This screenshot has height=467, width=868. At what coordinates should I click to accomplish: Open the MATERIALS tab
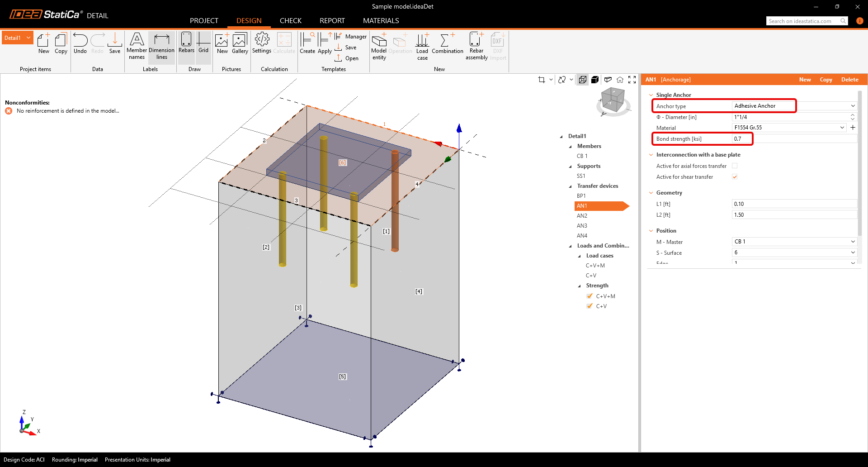pos(381,21)
